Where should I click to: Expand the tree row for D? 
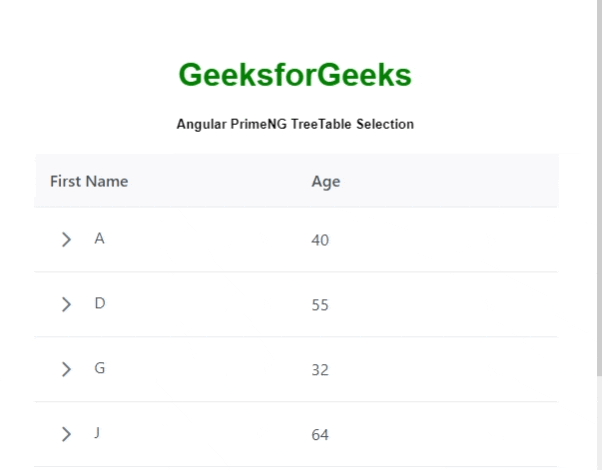[66, 304]
